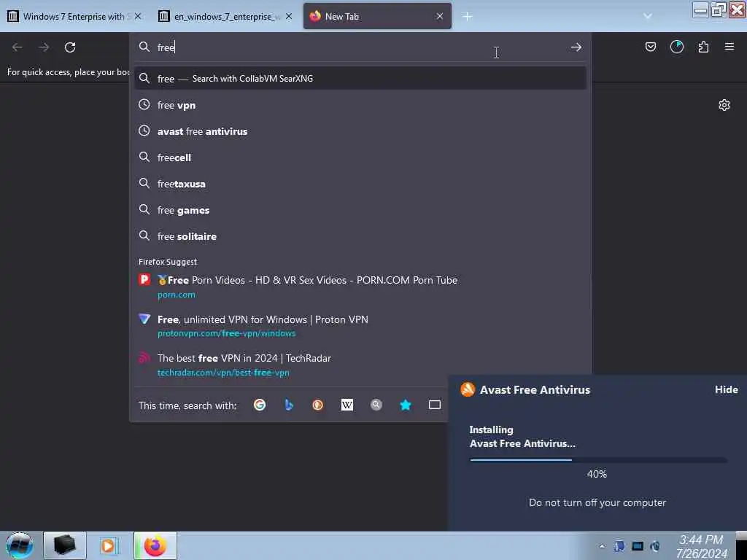
Task: Click the address bar containing 'free'
Action: click(x=360, y=47)
